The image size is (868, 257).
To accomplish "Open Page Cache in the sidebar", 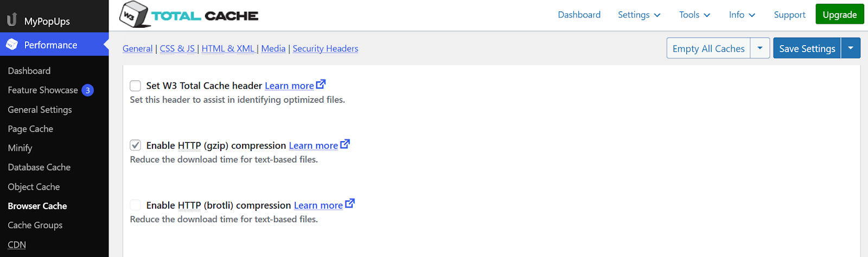I will click(30, 129).
